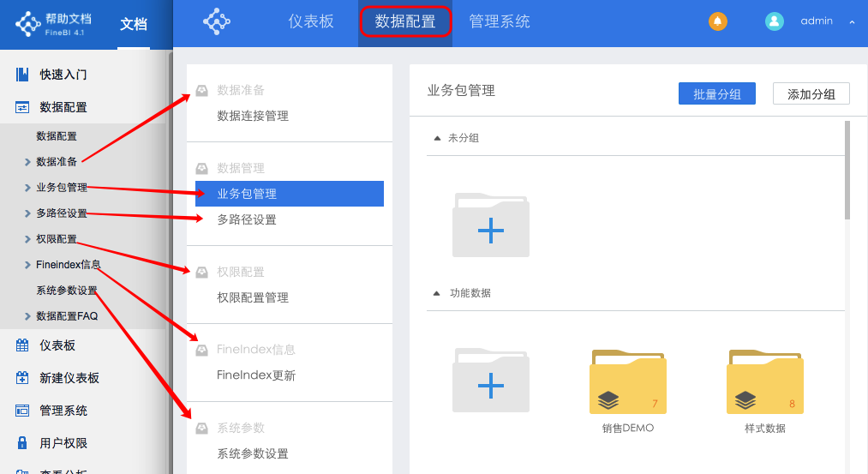Select 多路径设置 in the config menu
The image size is (868, 474).
[246, 219]
